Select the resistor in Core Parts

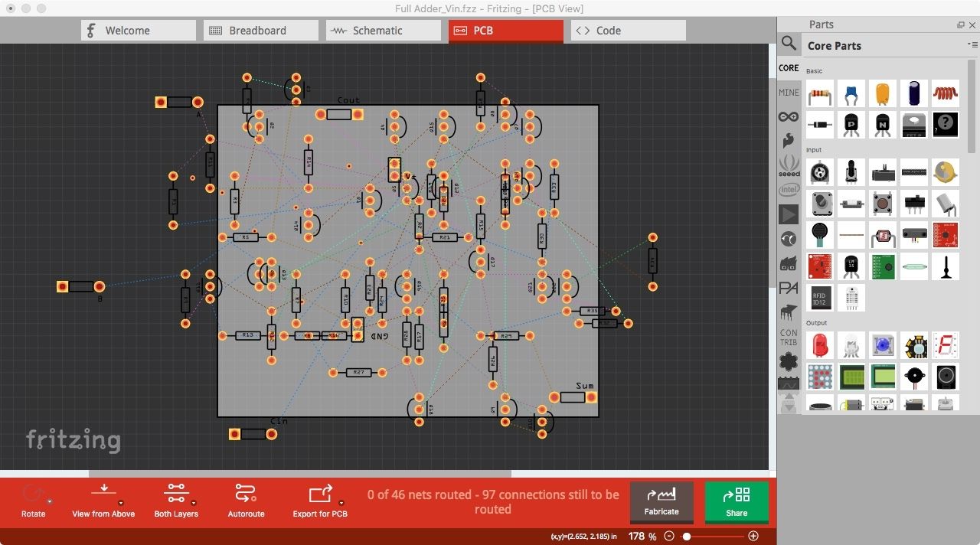pos(819,93)
